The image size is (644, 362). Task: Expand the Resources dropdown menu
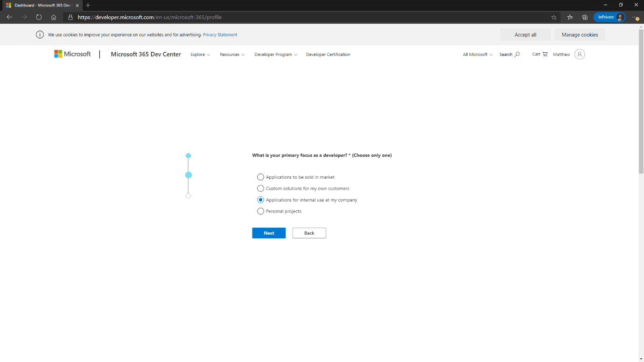[232, 55]
